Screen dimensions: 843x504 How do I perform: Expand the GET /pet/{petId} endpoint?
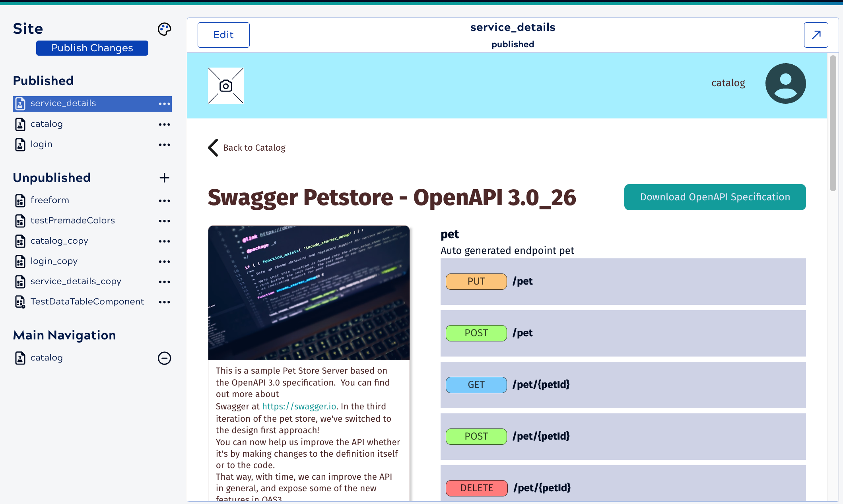(623, 385)
